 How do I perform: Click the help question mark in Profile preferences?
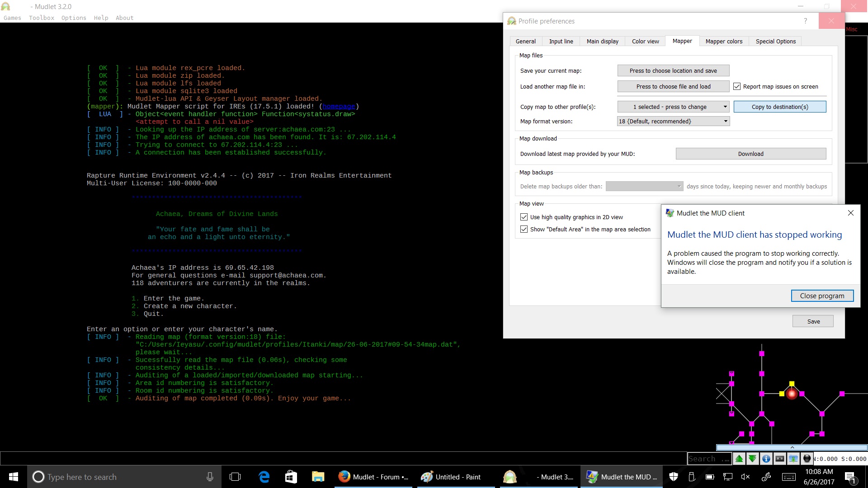(805, 21)
